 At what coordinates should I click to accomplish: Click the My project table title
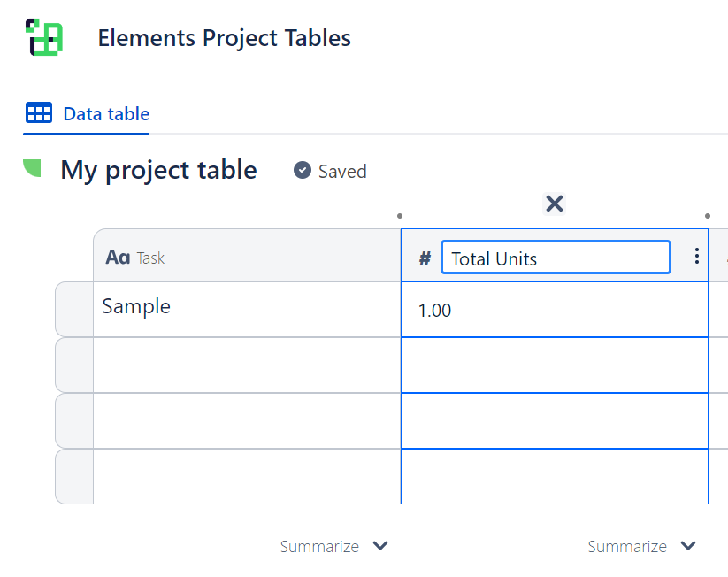pos(158,170)
